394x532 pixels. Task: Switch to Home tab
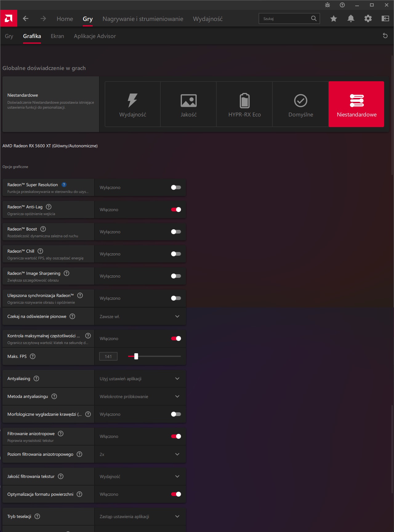65,19
